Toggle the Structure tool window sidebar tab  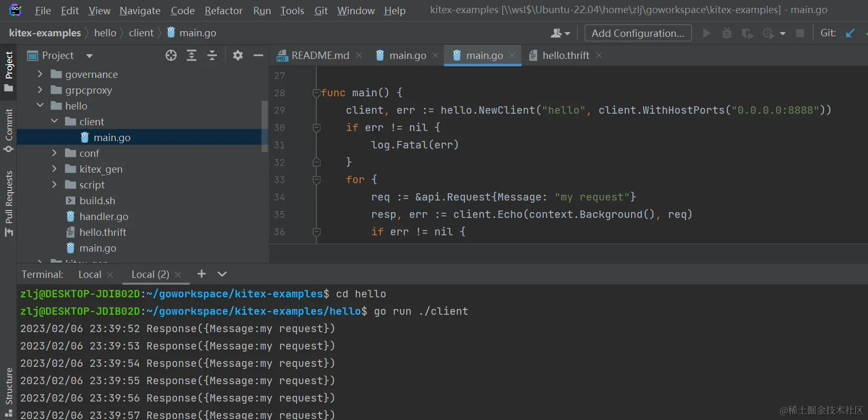tap(8, 393)
